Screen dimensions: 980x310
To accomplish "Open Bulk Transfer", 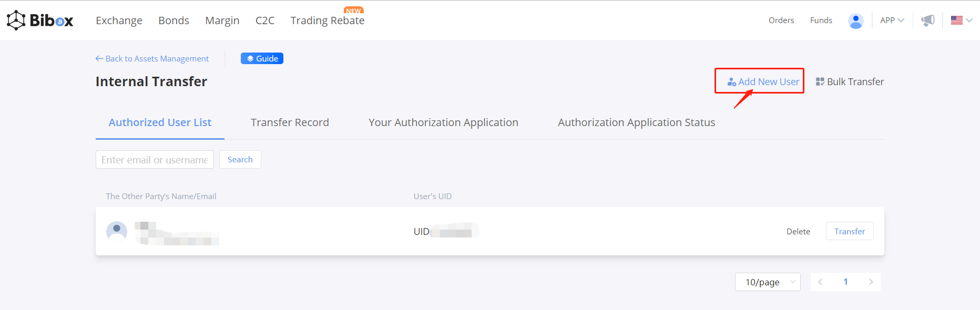I will (x=850, y=81).
